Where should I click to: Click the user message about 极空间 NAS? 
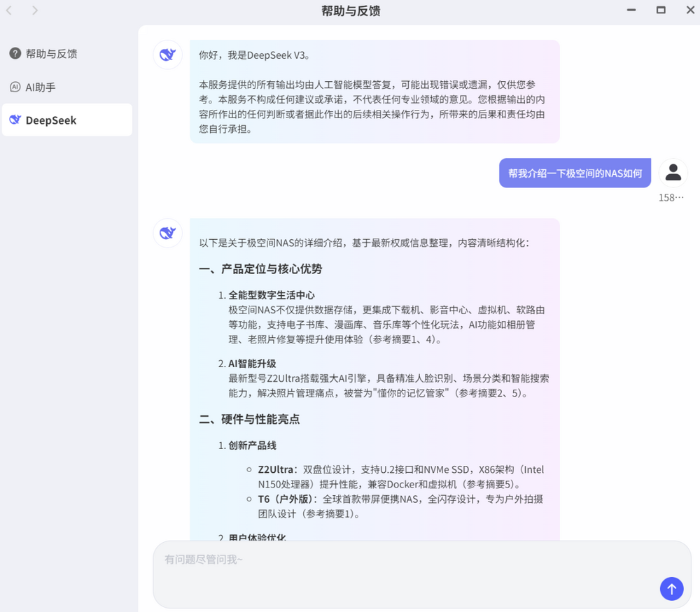click(575, 173)
